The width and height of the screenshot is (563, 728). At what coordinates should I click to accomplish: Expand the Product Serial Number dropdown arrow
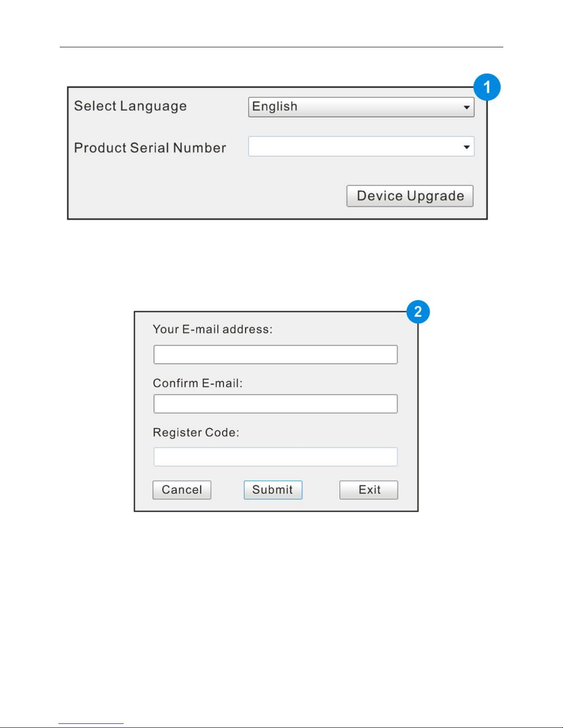[466, 147]
